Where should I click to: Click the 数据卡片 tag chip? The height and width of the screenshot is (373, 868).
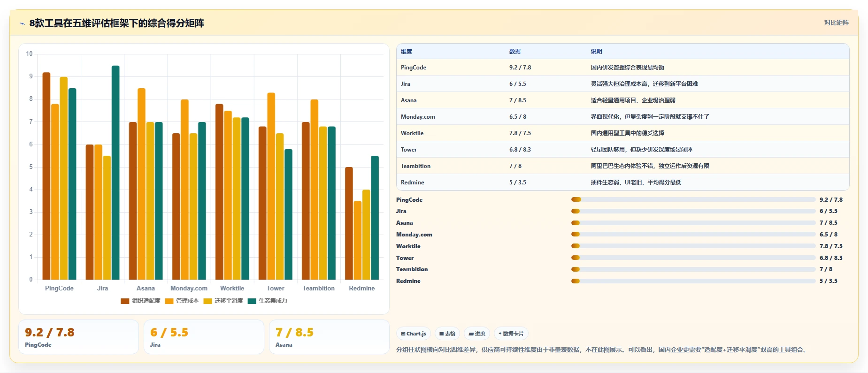click(511, 334)
